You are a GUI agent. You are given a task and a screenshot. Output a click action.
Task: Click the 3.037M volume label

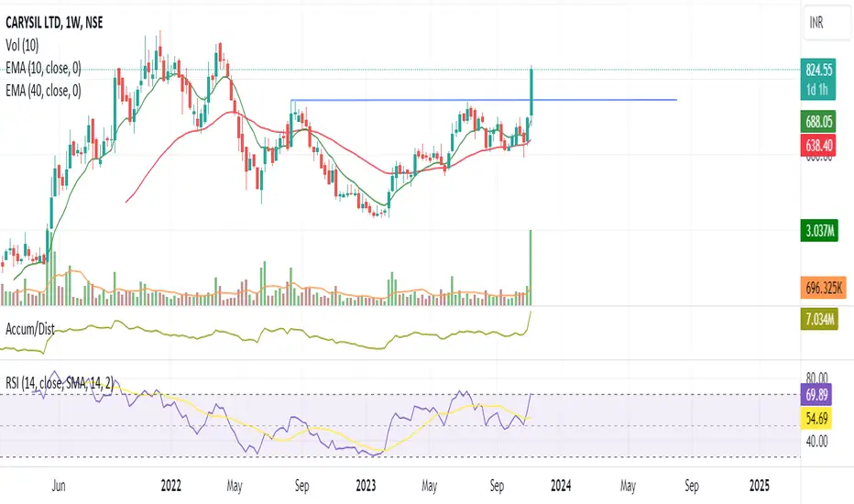pyautogui.click(x=819, y=231)
